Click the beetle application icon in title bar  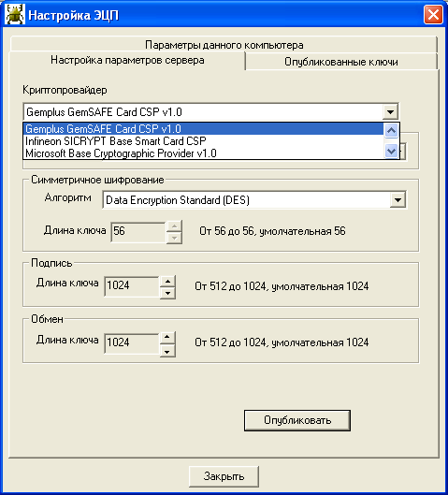pyautogui.click(x=15, y=15)
